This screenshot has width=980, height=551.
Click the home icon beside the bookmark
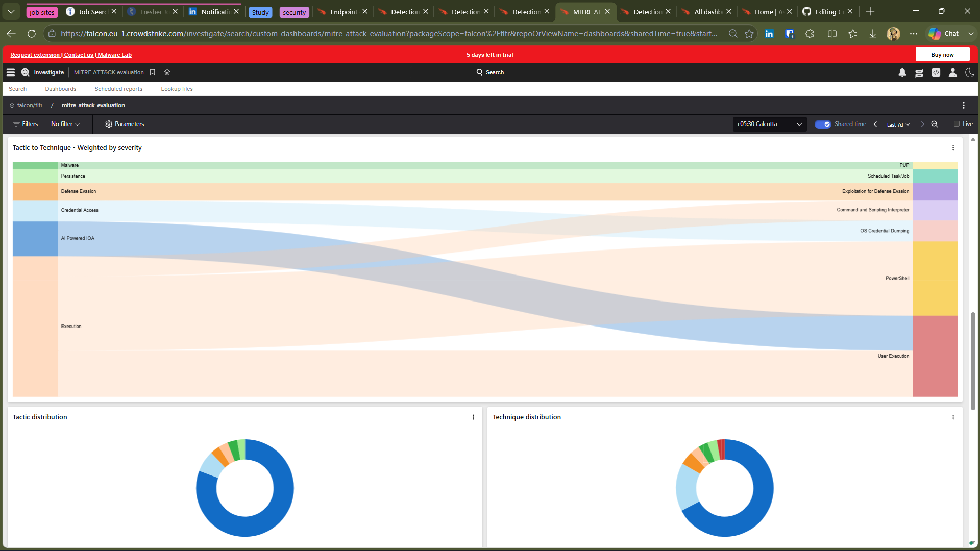point(167,72)
